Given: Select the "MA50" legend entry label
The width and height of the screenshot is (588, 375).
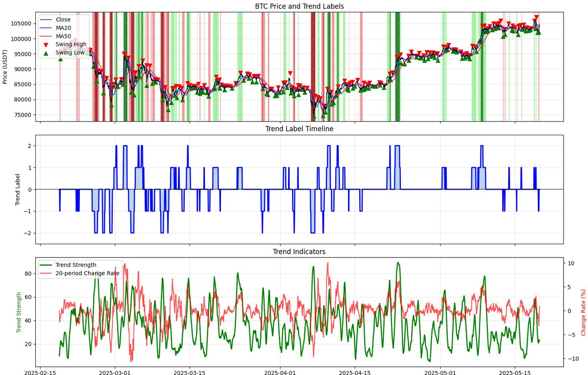Looking at the screenshot, I should (64, 36).
